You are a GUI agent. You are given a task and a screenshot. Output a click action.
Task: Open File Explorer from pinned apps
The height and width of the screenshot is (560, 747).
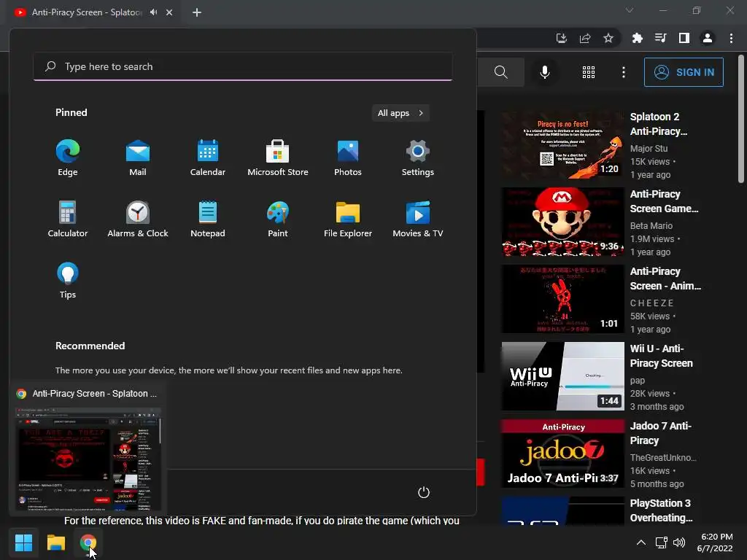348,219
